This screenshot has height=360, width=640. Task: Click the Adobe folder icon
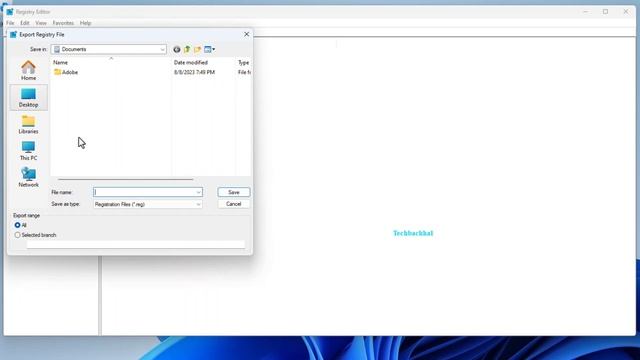57,72
